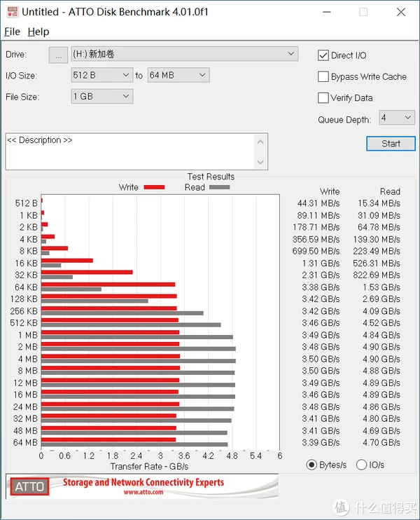Click the gray Read legend swatch
Screen dimensions: 420x520
point(220,187)
